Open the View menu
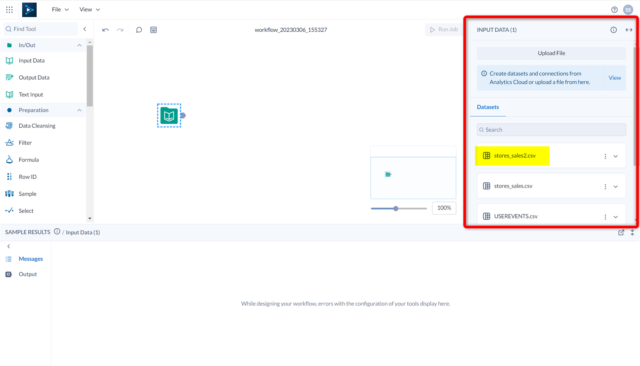 pos(89,9)
